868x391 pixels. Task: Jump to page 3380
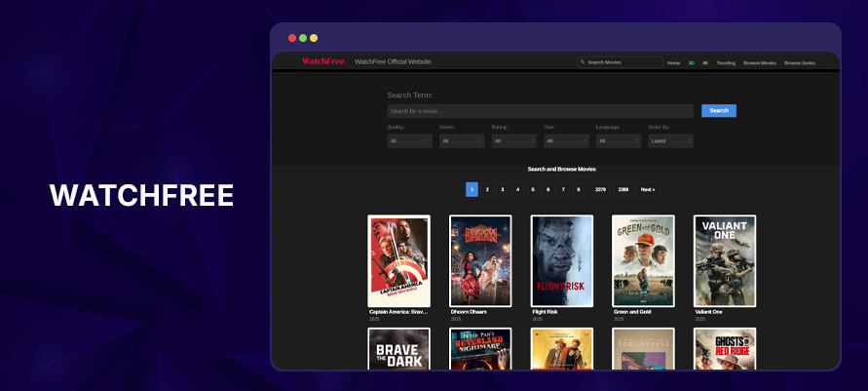(623, 189)
